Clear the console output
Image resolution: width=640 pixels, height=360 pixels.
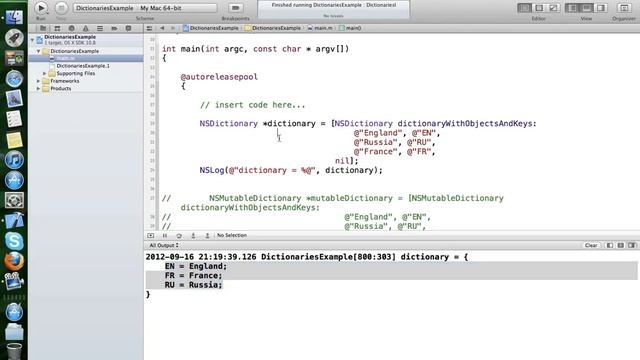(591, 245)
